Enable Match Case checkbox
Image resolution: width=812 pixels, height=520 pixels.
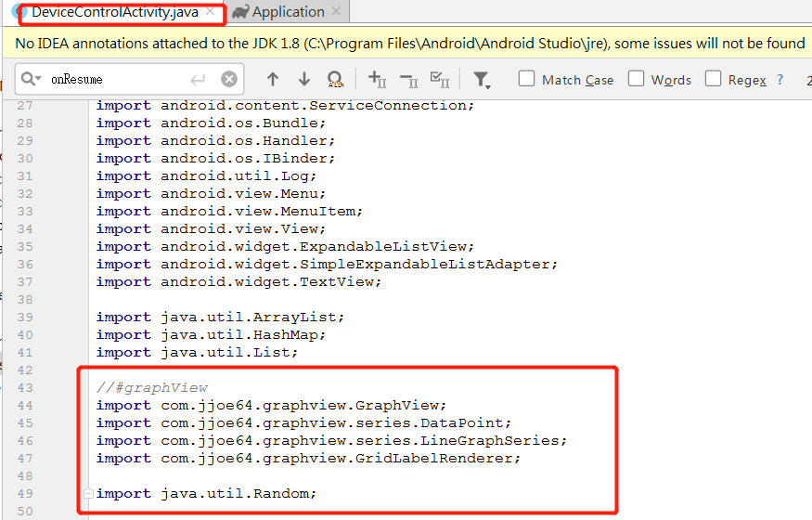click(526, 79)
